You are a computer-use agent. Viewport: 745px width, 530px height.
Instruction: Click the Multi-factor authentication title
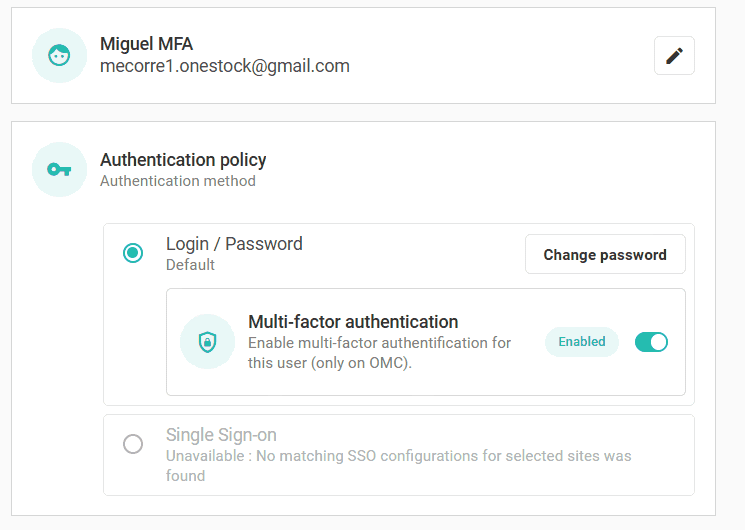[x=353, y=322]
